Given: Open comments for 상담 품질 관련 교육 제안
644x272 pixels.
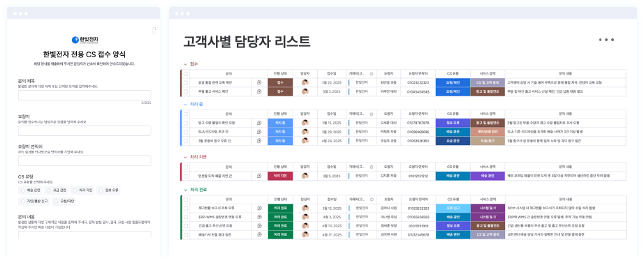Looking at the screenshot, I should click(259, 82).
